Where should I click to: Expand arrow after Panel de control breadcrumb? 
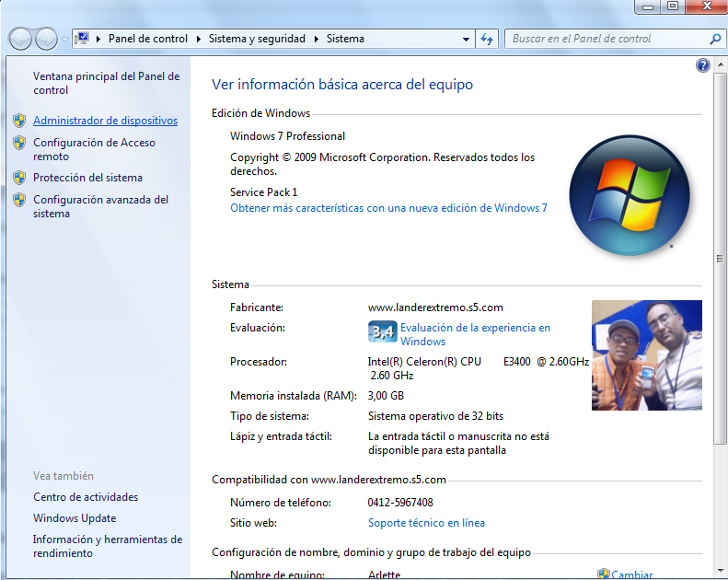click(x=199, y=39)
